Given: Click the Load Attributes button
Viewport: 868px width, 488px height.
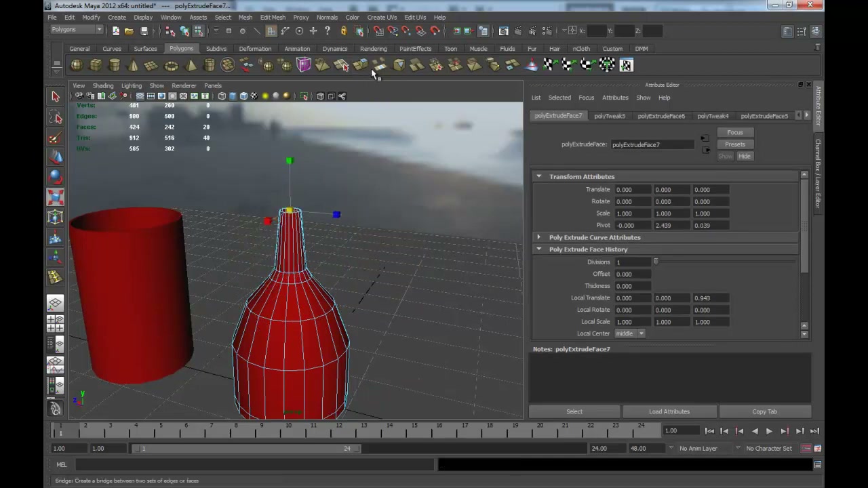Looking at the screenshot, I should (x=669, y=411).
